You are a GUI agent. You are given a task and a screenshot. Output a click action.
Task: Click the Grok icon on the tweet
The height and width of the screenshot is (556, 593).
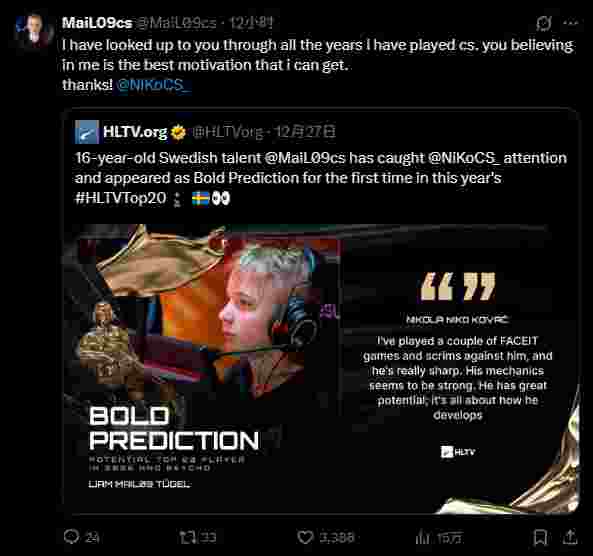pos(544,23)
